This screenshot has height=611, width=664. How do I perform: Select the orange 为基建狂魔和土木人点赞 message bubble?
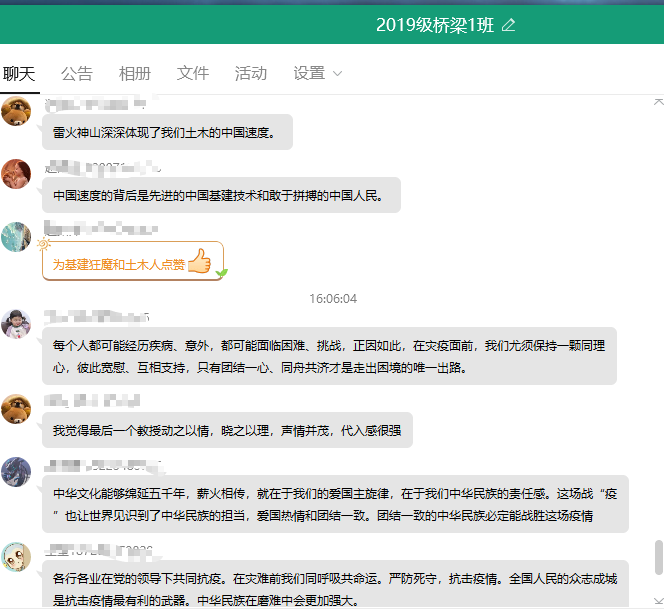(x=120, y=264)
